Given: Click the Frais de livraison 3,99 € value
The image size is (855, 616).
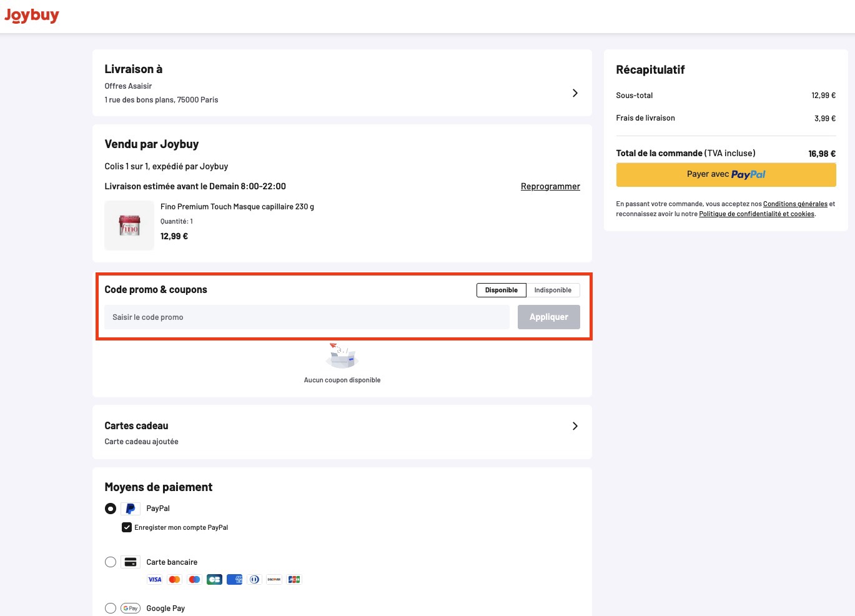Looking at the screenshot, I should tap(825, 118).
